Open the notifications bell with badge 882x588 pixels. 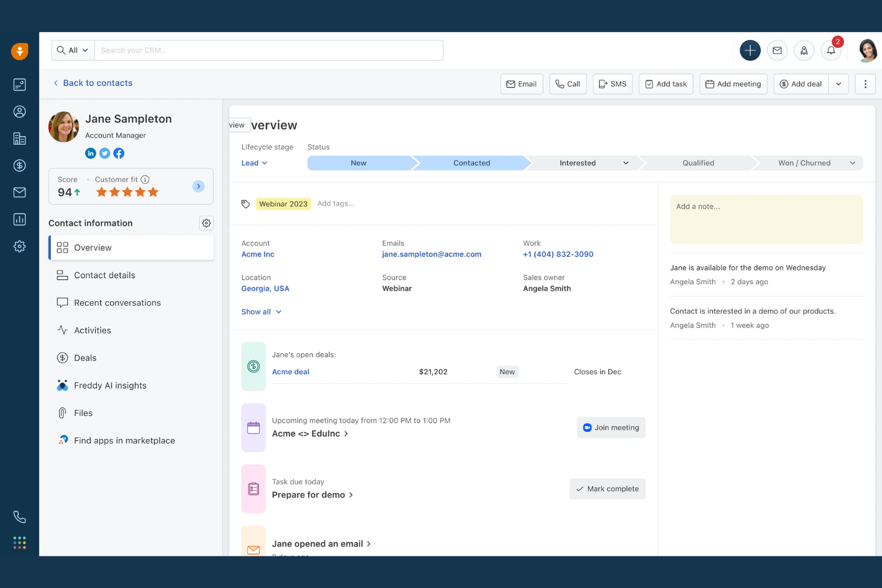pos(831,51)
